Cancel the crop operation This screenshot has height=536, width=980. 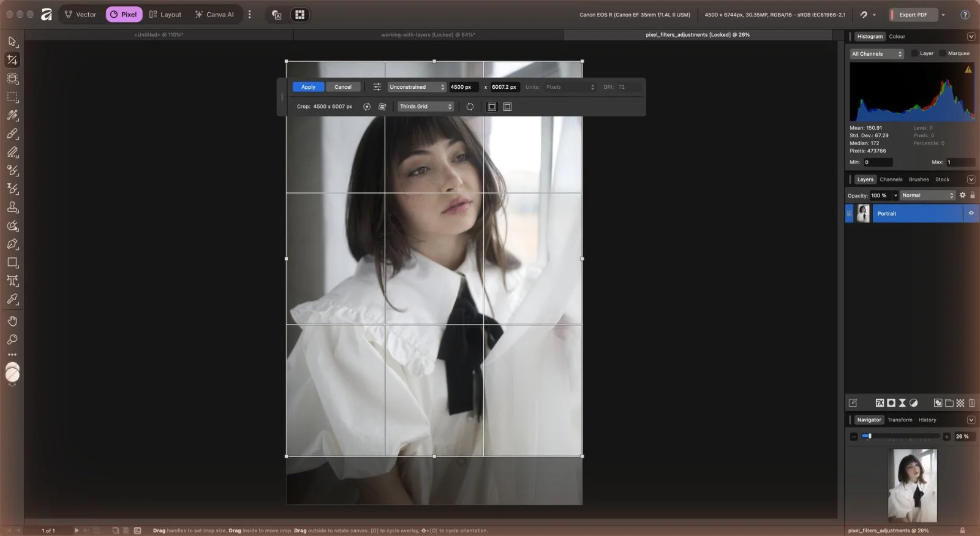(x=343, y=87)
